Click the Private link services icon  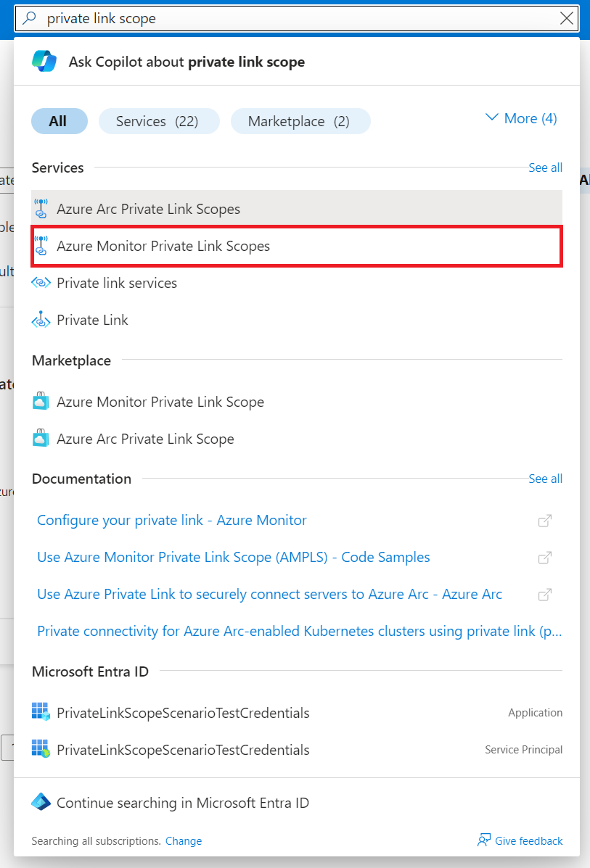pos(41,283)
